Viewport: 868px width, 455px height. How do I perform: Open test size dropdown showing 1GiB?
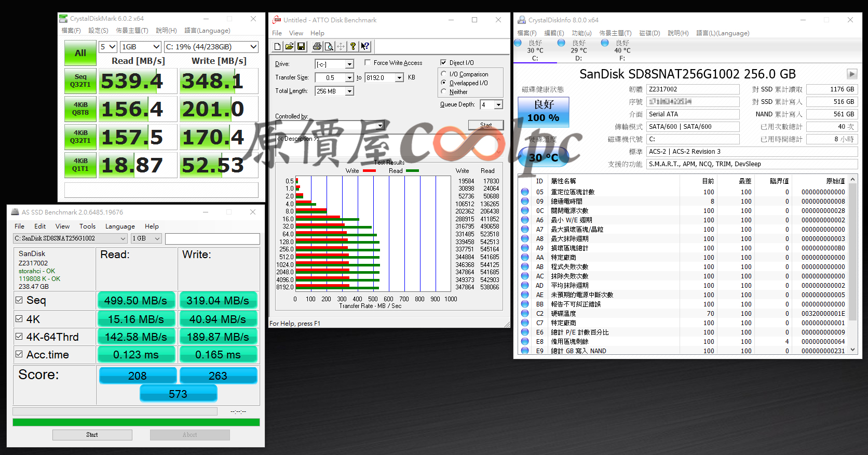point(140,47)
